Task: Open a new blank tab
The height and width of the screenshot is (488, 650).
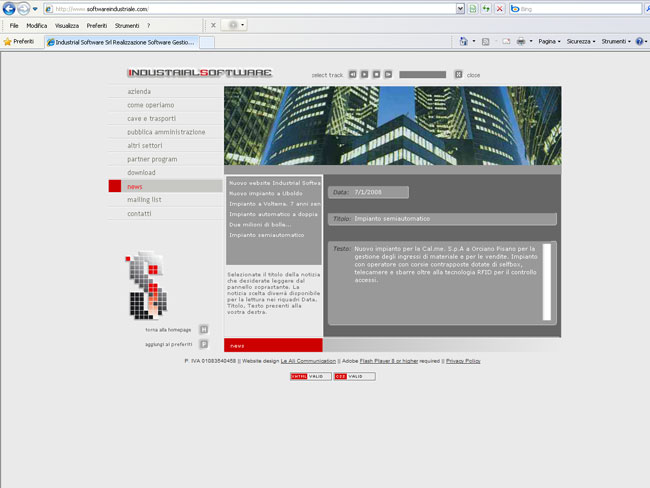Action: pyautogui.click(x=207, y=42)
